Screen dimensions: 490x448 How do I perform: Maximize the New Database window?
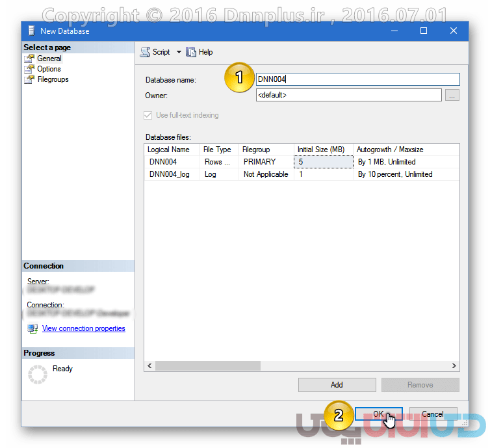[424, 31]
